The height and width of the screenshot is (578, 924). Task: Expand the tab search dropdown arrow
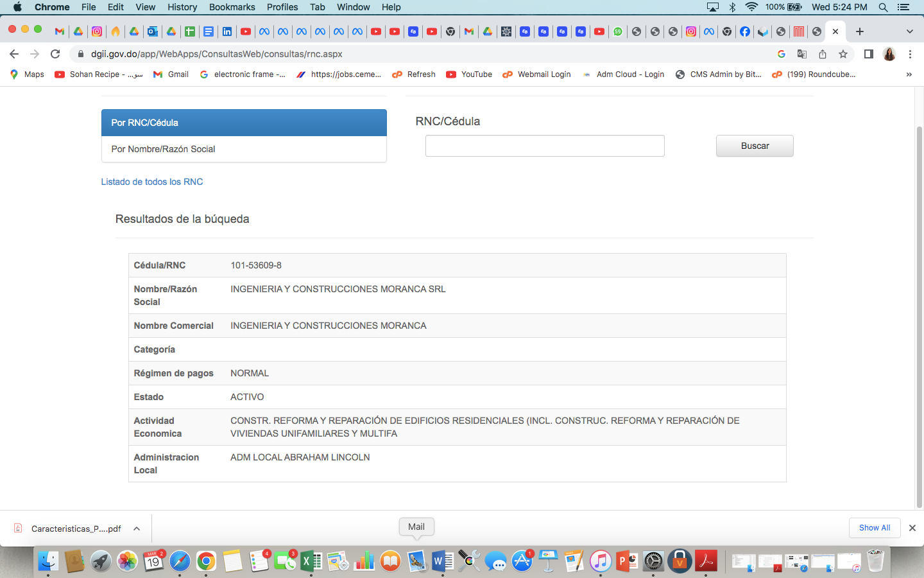[909, 31]
